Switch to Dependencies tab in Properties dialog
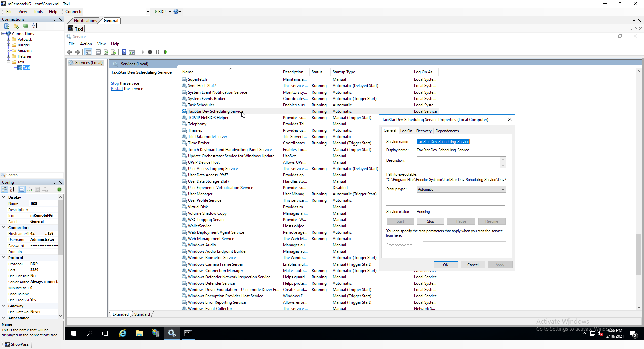 tap(447, 131)
